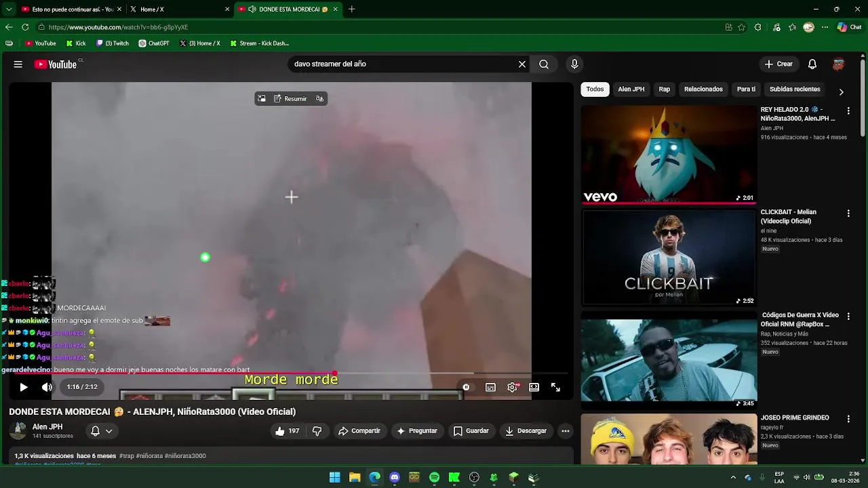This screenshot has height=488, width=868.
Task: Open the Códigos De Guerra X video thumbnail
Action: [669, 360]
